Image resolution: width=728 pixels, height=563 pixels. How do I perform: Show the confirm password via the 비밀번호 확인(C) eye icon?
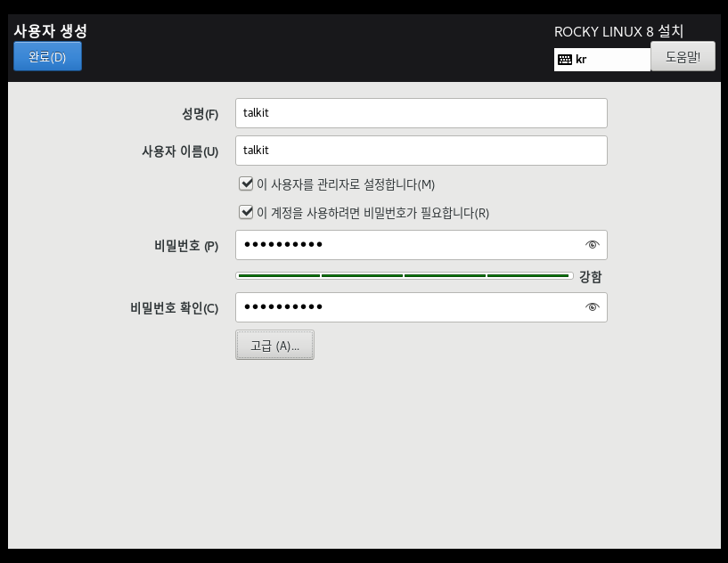[x=592, y=306]
